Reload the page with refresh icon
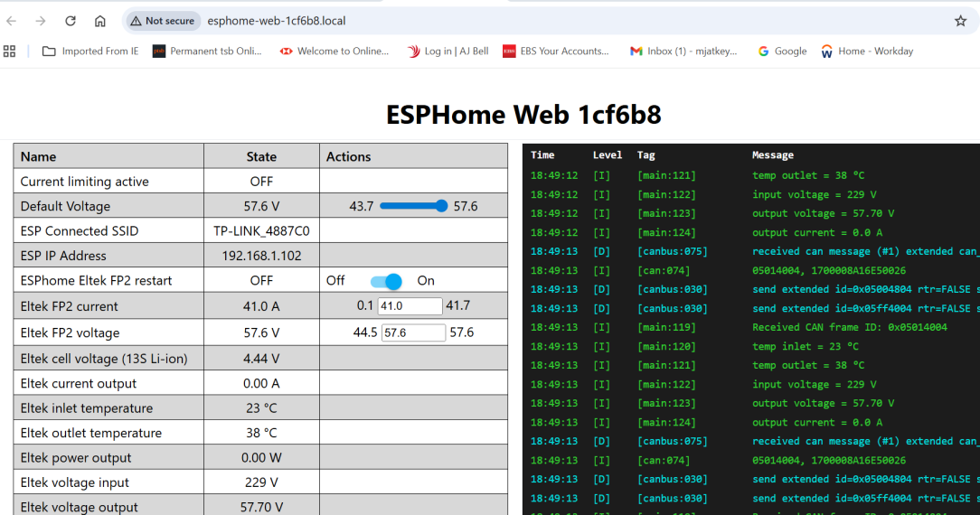Viewport: 980px width, 515px height. click(x=71, y=21)
